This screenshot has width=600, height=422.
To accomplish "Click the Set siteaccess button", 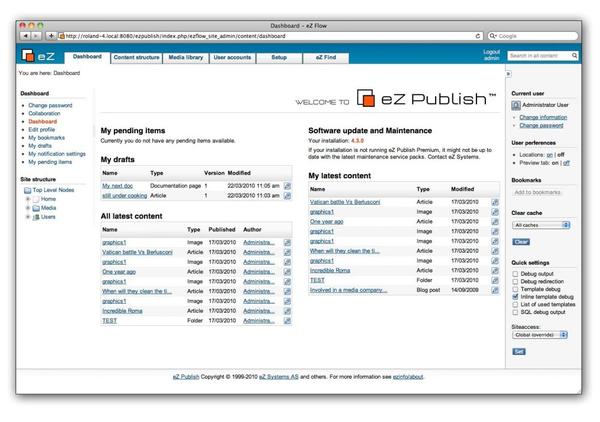I will pyautogui.click(x=518, y=352).
